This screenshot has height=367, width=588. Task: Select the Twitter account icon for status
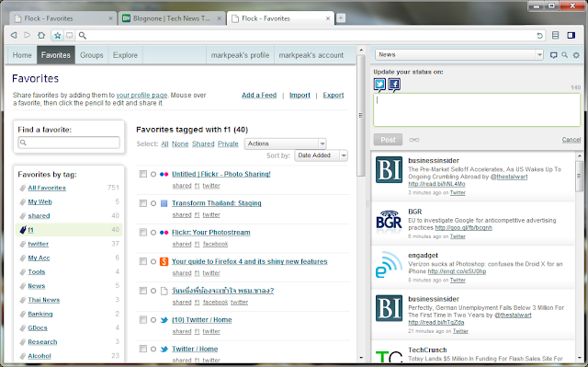pos(379,85)
